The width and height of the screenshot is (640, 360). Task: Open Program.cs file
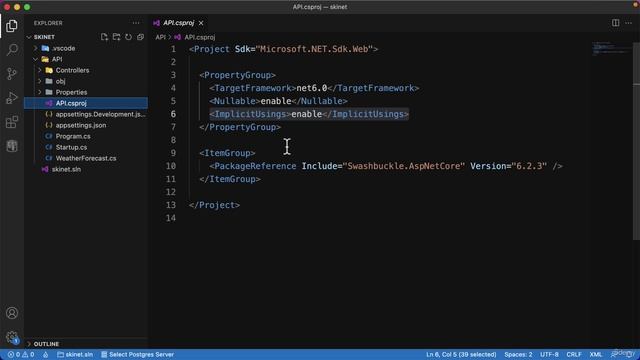point(86,136)
